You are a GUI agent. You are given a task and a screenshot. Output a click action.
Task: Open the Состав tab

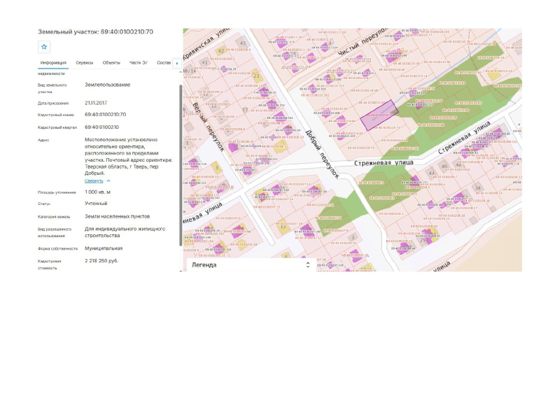point(164,63)
